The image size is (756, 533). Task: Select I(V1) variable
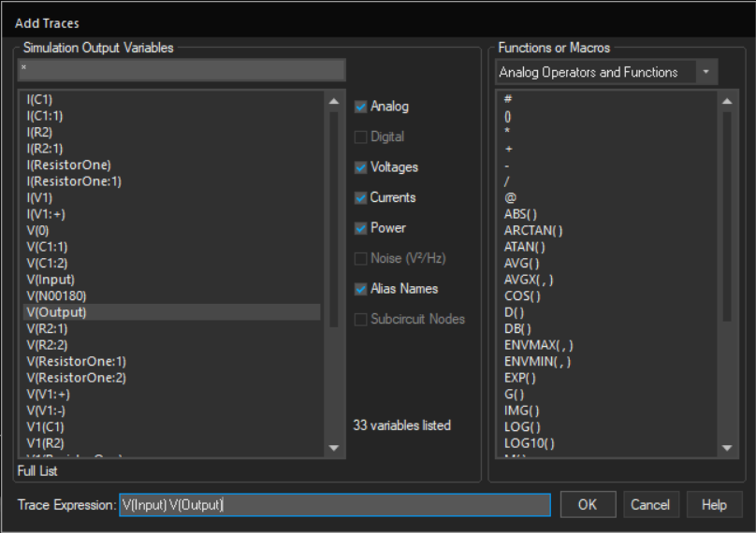(39, 197)
